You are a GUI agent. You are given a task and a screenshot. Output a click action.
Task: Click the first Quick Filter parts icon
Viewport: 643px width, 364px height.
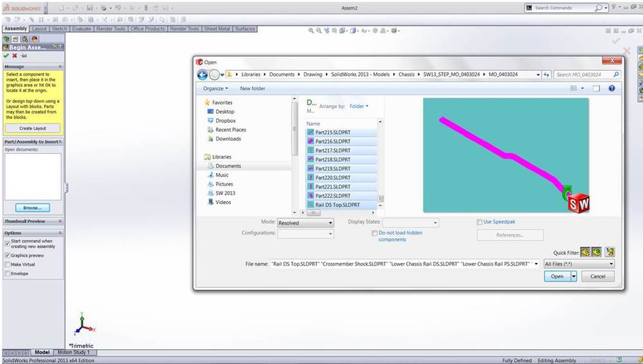click(585, 252)
